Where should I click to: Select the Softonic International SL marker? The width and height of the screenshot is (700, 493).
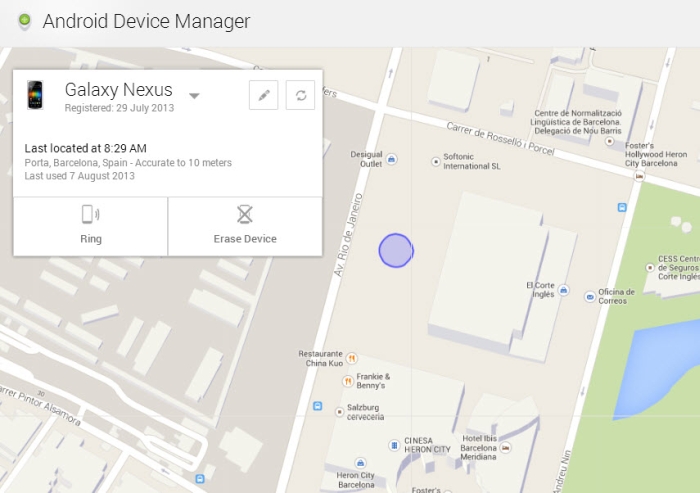[436, 162]
